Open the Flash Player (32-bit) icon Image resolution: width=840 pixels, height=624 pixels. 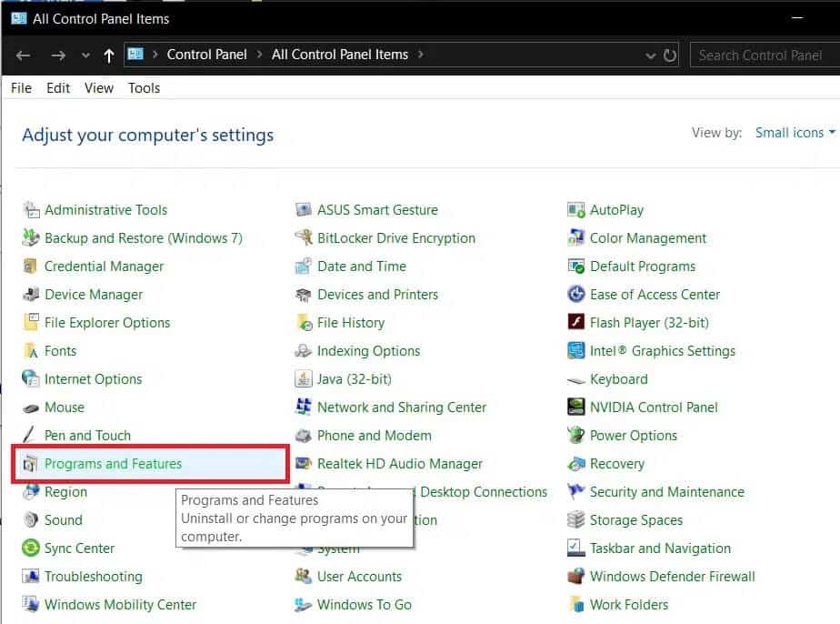coord(576,323)
